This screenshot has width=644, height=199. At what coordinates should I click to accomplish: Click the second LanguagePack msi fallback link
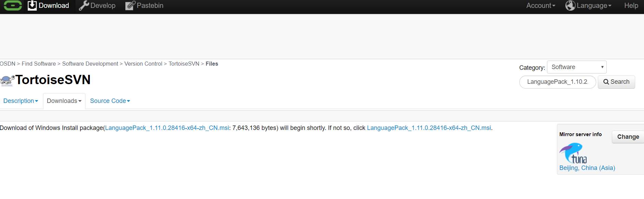click(x=429, y=128)
